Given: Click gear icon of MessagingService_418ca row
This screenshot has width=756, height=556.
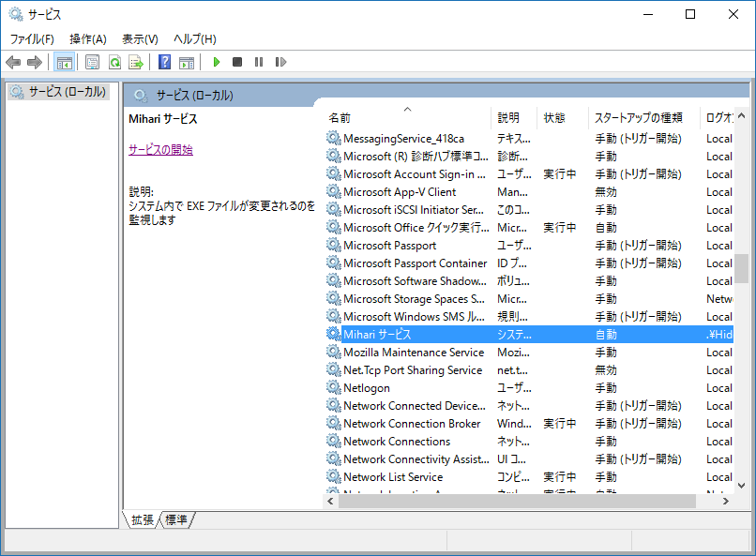Looking at the screenshot, I should [x=334, y=138].
